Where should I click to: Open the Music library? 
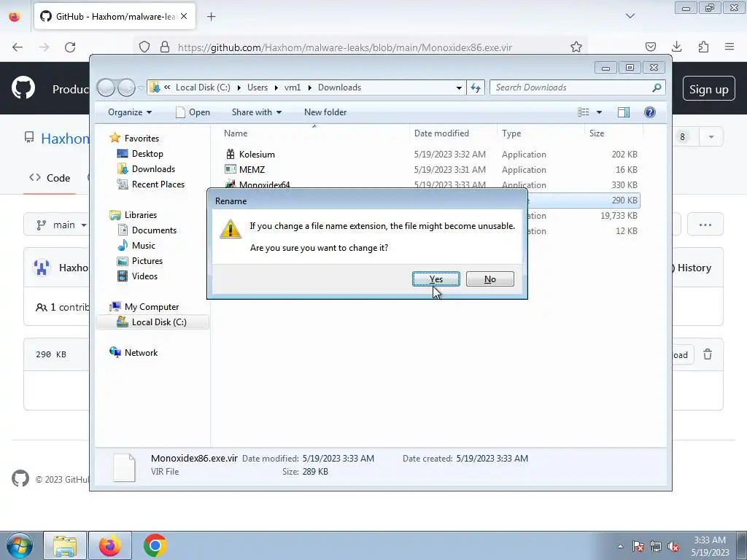144,245
